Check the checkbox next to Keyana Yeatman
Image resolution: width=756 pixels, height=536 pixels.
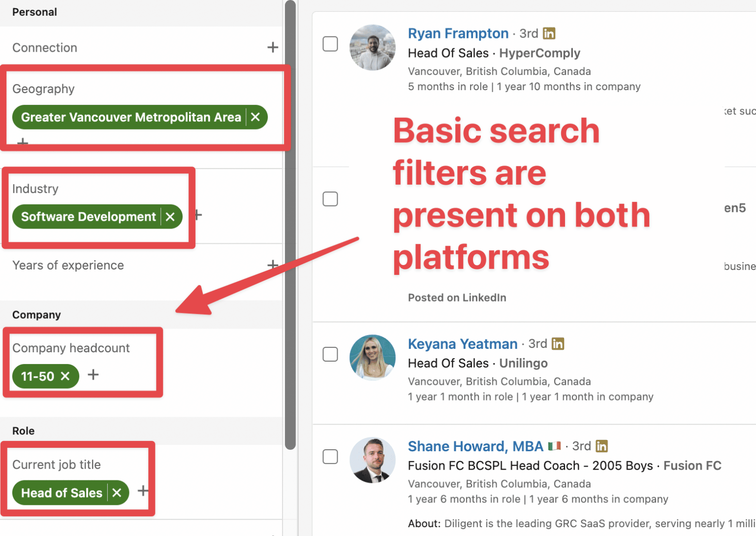click(x=330, y=354)
